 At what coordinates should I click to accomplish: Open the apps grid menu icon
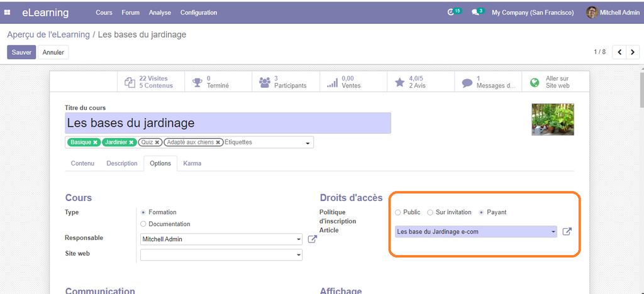click(8, 13)
